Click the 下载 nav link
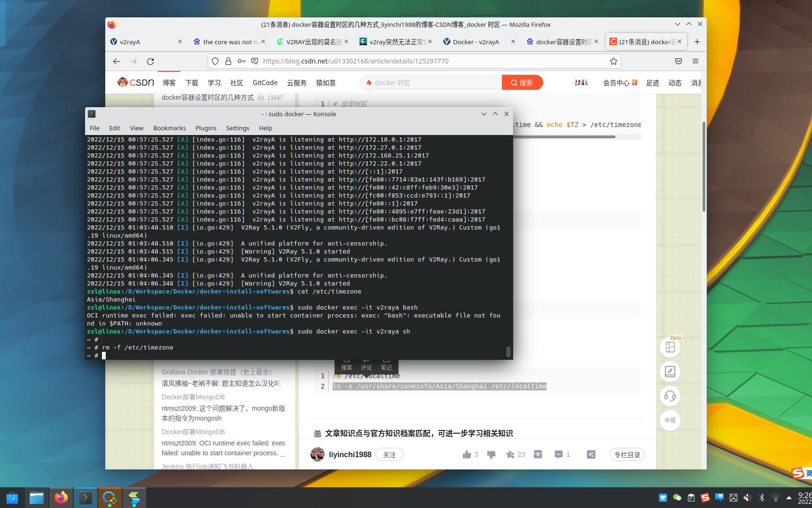Image resolution: width=812 pixels, height=508 pixels. (x=192, y=83)
